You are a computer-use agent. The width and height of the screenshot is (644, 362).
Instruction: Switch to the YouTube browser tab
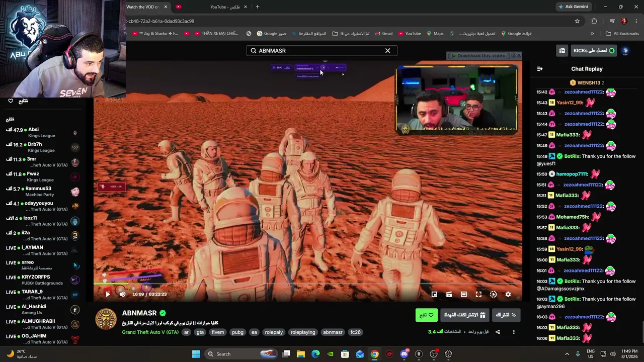[211, 7]
